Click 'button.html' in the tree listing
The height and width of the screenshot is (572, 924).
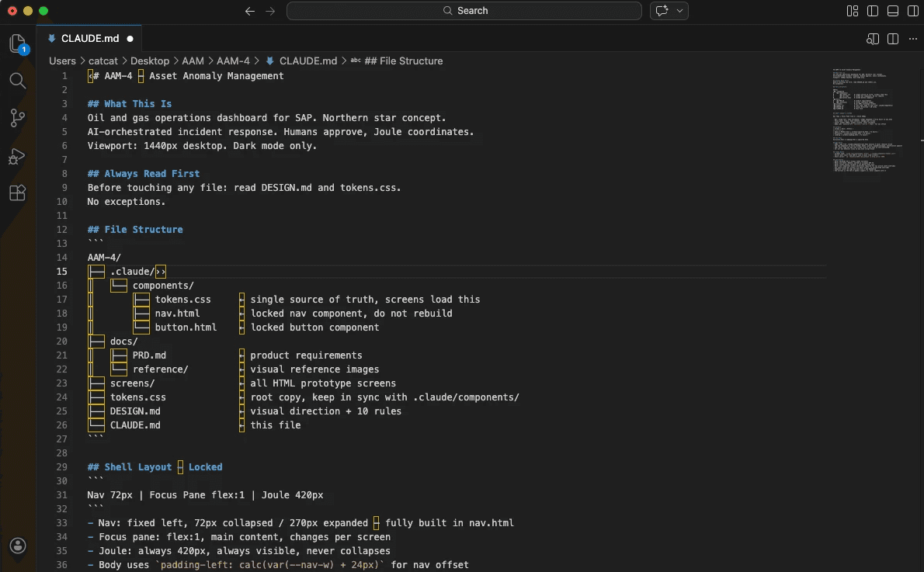186,328
